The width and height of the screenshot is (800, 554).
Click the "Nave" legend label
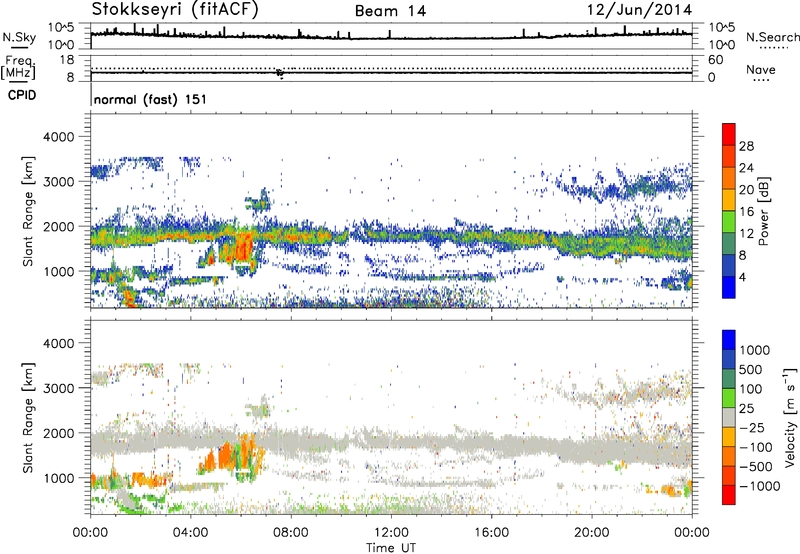761,69
